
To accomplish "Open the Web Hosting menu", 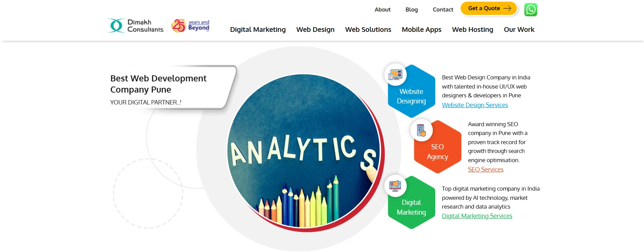I will (472, 30).
